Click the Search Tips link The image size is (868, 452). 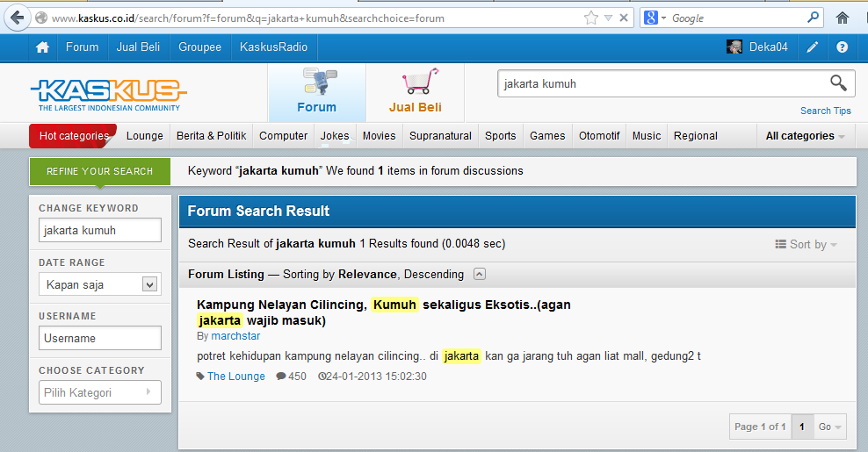(x=825, y=111)
